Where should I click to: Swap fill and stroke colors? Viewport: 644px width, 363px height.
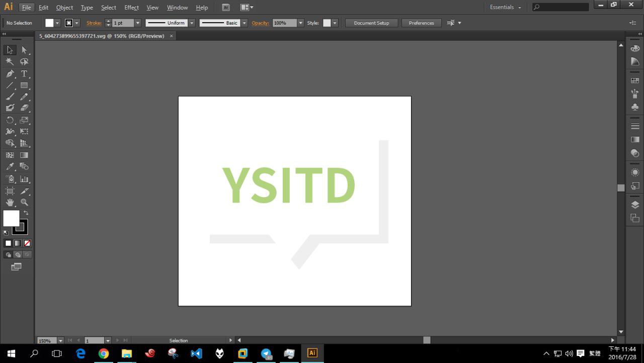pyautogui.click(x=26, y=213)
